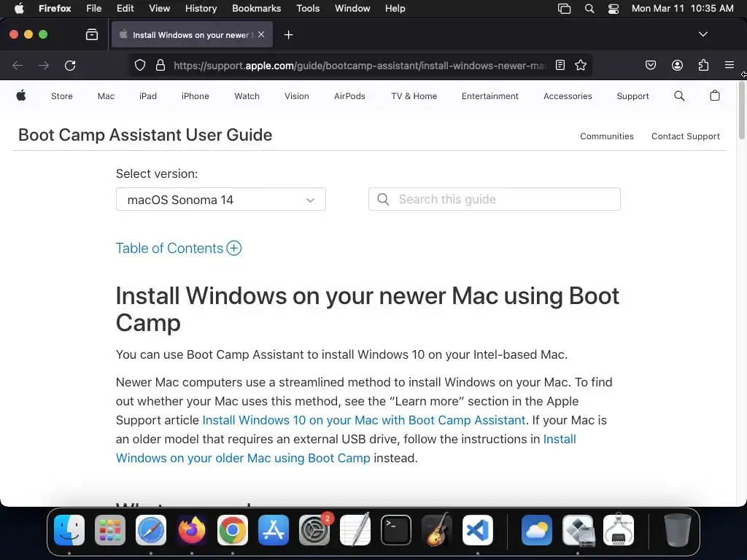The height and width of the screenshot is (560, 747).
Task: Launch Visual Studio Code from the Dock
Action: (478, 530)
